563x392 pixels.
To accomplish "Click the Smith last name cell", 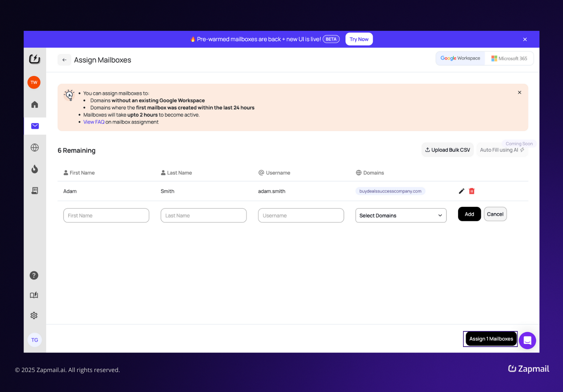I will (x=167, y=191).
